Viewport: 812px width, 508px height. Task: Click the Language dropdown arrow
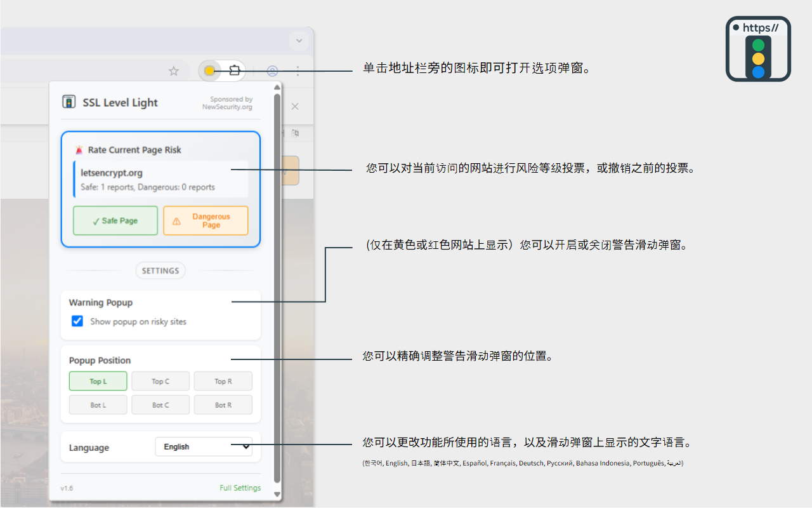[246, 446]
